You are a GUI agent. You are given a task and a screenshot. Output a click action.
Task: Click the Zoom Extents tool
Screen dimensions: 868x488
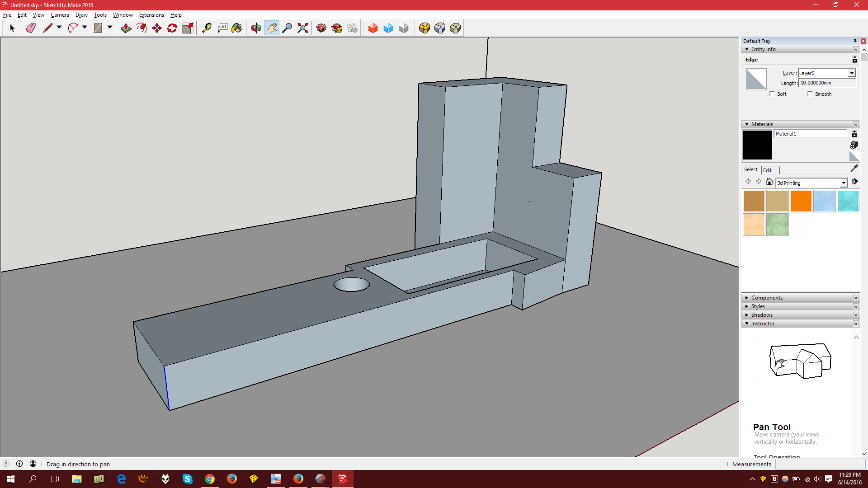click(303, 28)
